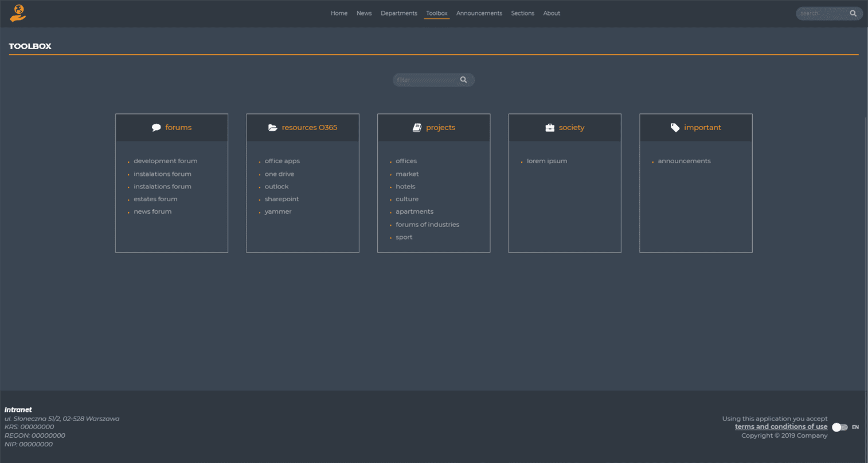Click the address line ul. Słoneczna 51/2

point(62,419)
